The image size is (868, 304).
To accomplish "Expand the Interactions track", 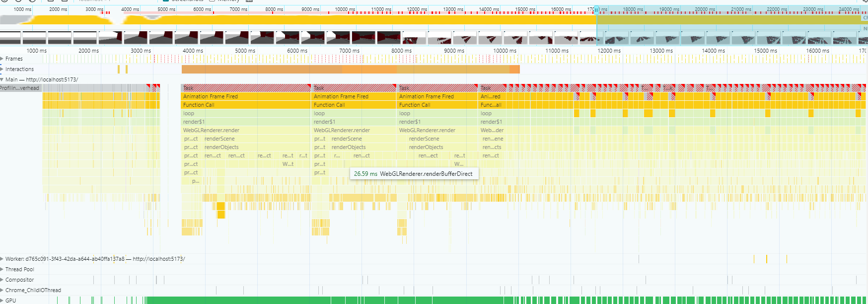I will (2, 69).
